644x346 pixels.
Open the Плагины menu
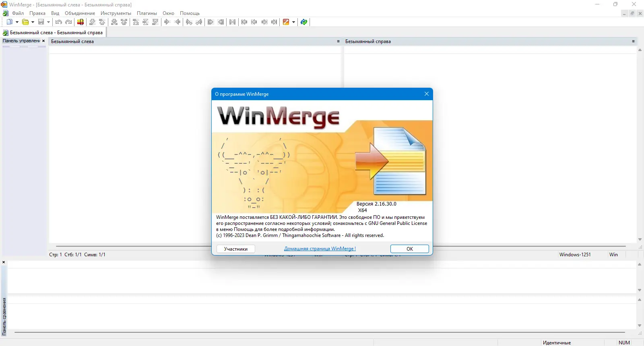[x=147, y=13]
